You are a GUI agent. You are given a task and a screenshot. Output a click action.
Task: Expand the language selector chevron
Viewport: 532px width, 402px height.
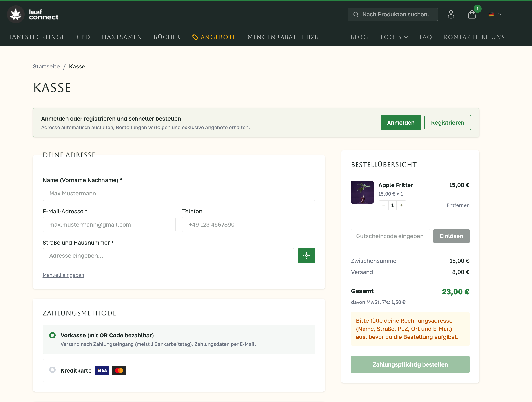pyautogui.click(x=499, y=14)
